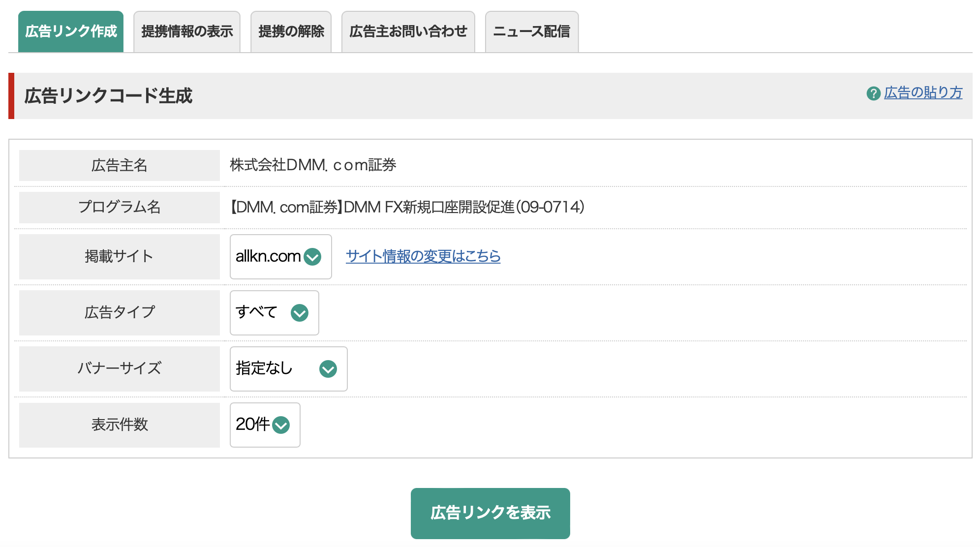Click the DMM FX新規口座開設促進 program name text

coord(407,207)
